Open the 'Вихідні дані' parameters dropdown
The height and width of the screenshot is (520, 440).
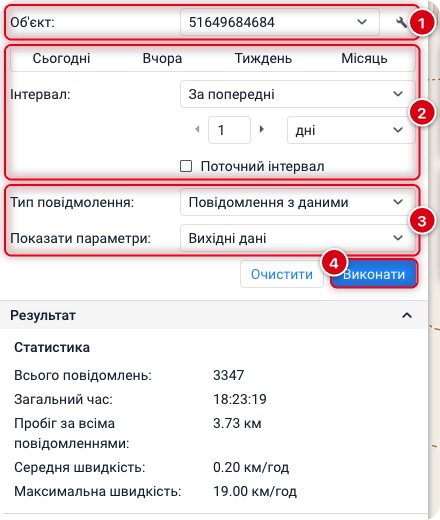(298, 238)
